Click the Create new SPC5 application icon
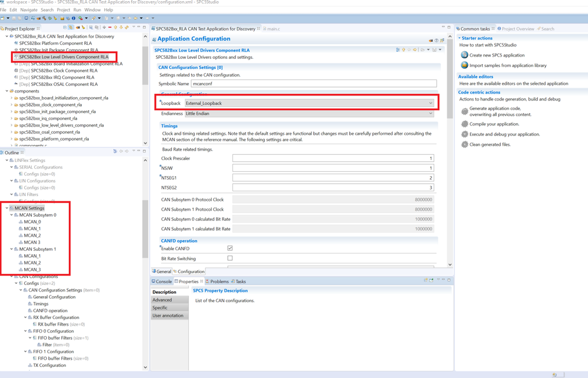This screenshot has width=588, height=378. (464, 55)
